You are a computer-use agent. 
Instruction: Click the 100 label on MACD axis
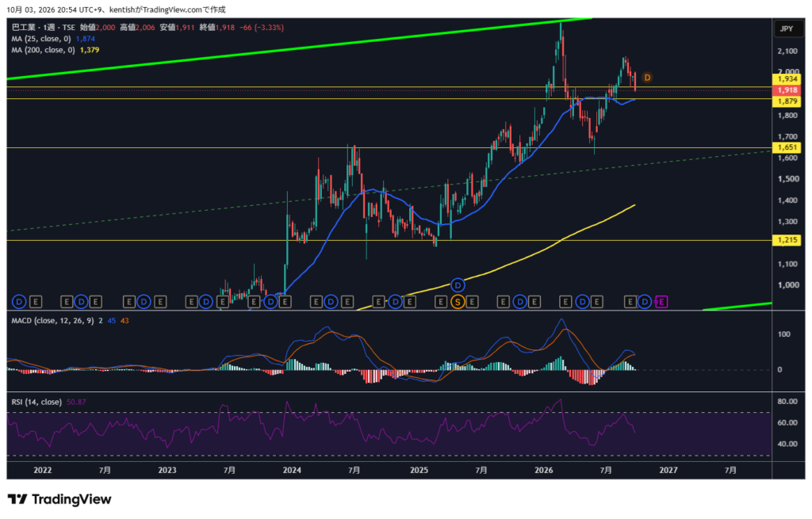click(784, 334)
